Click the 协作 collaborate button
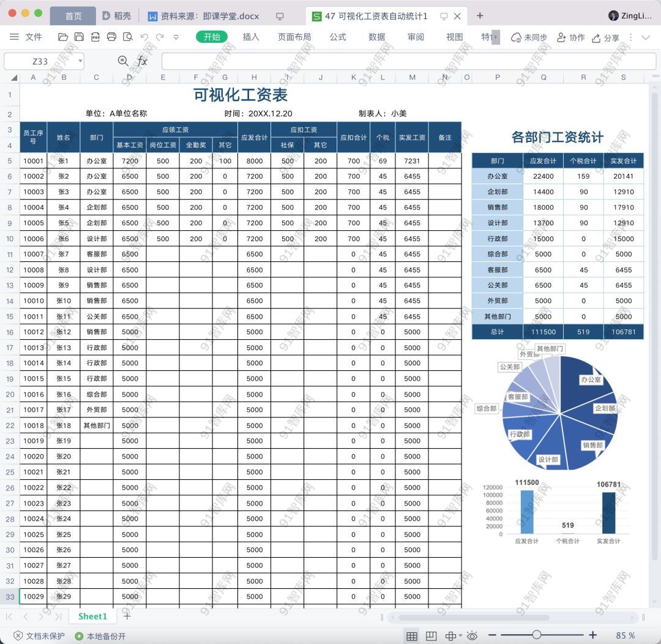This screenshot has width=661, height=644. [x=570, y=37]
